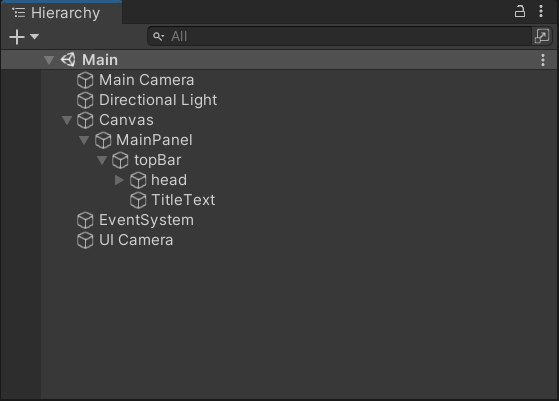The width and height of the screenshot is (559, 401).
Task: Select the Main Camera cube icon
Action: (85, 80)
